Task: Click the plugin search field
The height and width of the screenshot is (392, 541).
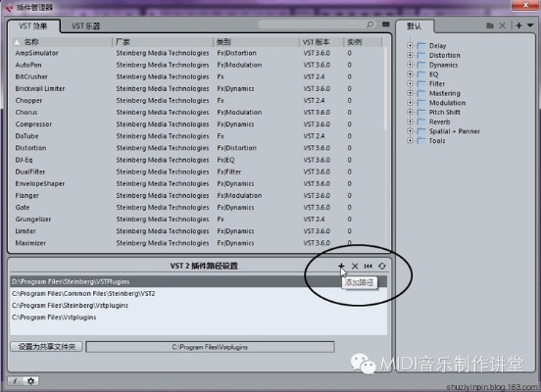Action: pos(316,24)
